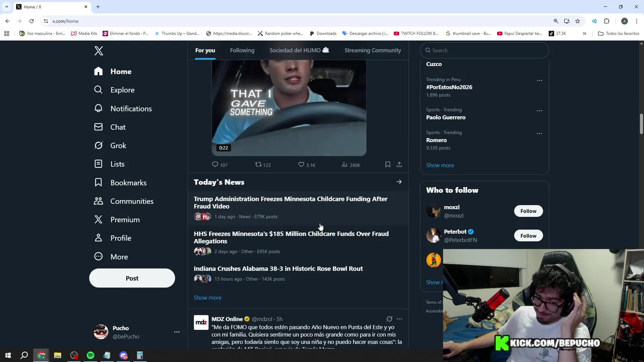Open Sociedad del HUMO tab
The height and width of the screenshot is (362, 644).
[299, 50]
